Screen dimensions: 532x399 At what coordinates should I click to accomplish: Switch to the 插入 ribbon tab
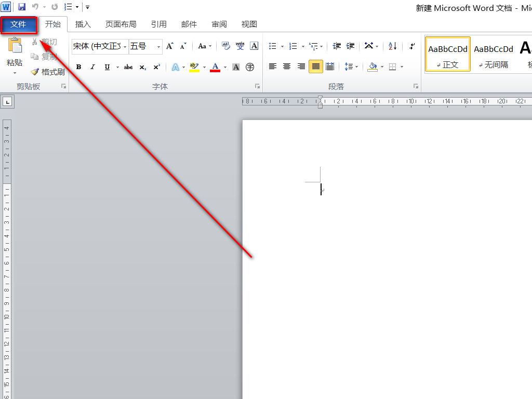pos(83,24)
